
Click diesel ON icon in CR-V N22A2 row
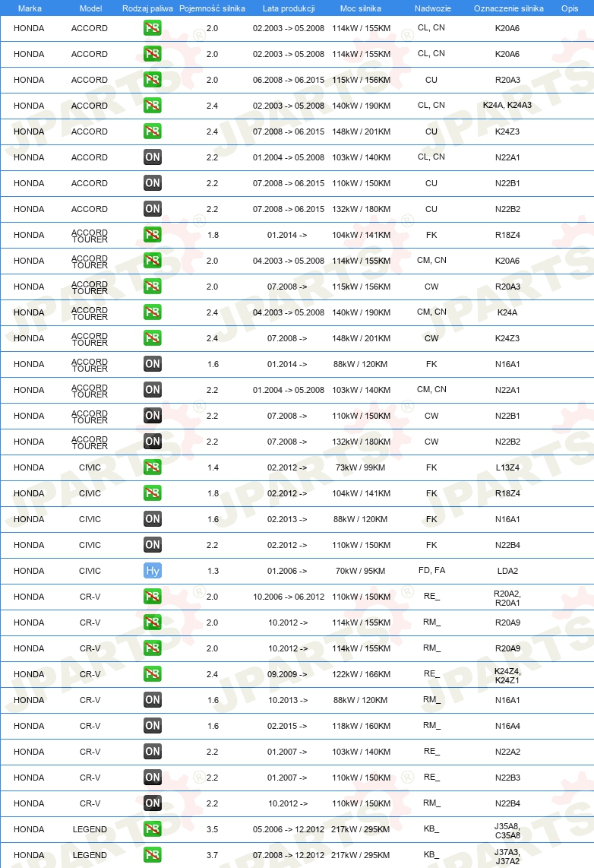pyautogui.click(x=153, y=751)
